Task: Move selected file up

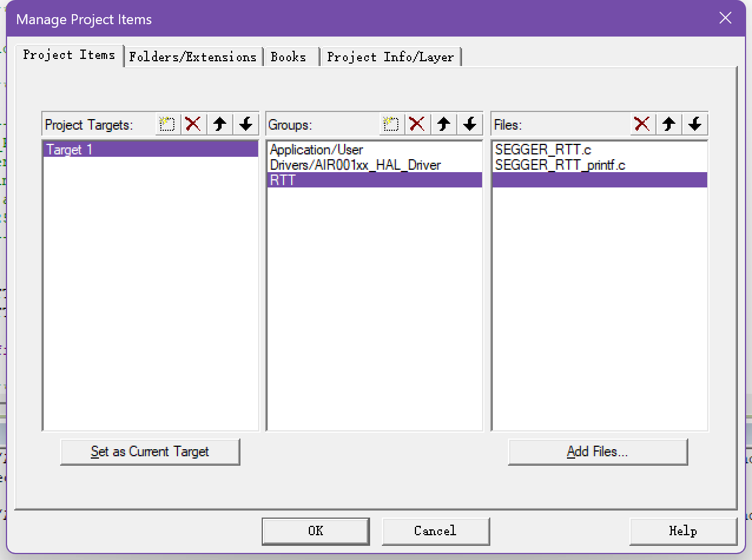Action: click(668, 124)
